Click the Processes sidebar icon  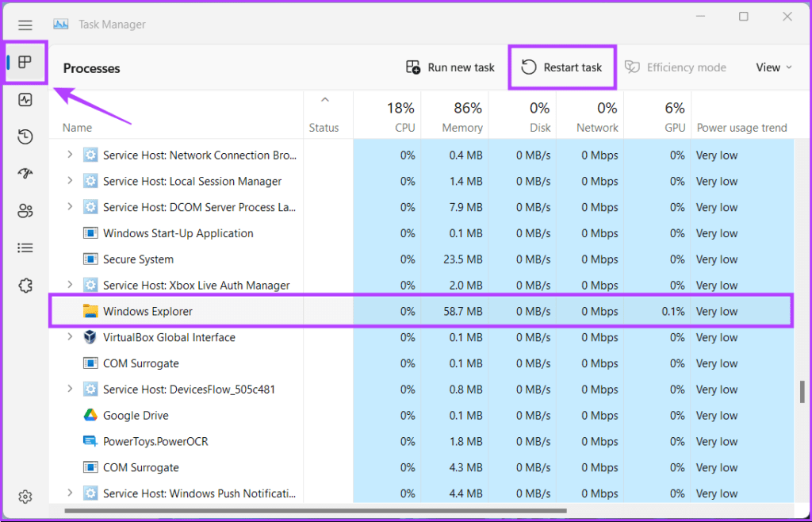(x=25, y=62)
